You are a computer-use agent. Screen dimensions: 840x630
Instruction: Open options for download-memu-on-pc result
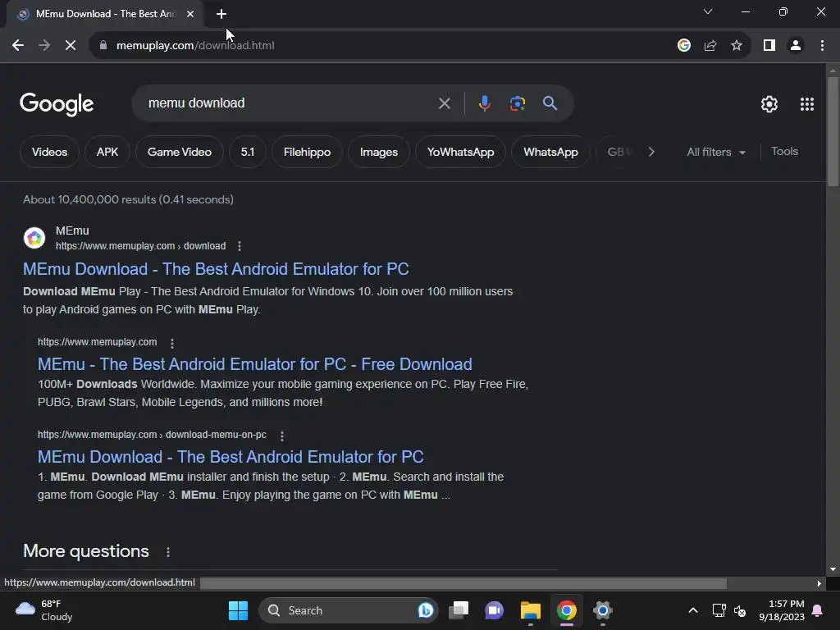tap(282, 436)
